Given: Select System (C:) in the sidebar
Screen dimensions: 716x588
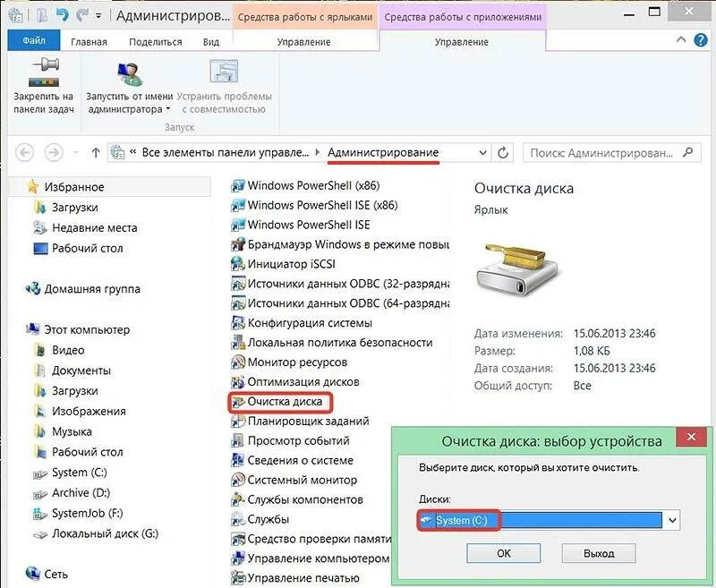Looking at the screenshot, I should [76, 472].
